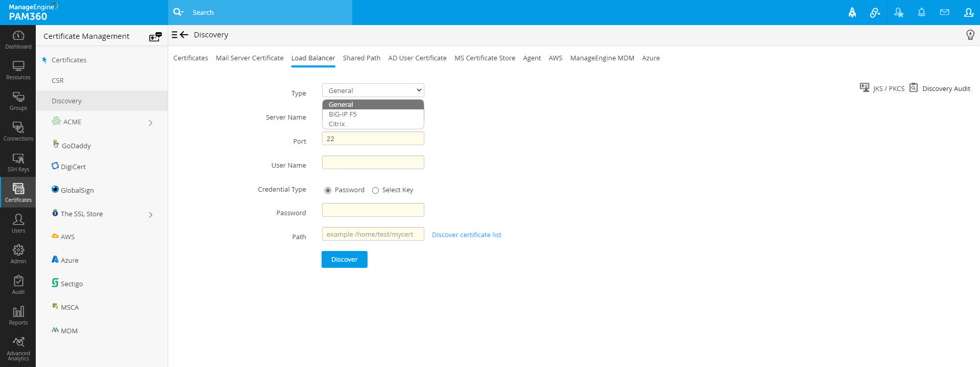Screen dimensions: 980x367
Task: Switch to the Certificates discovery tab
Action: (191, 58)
